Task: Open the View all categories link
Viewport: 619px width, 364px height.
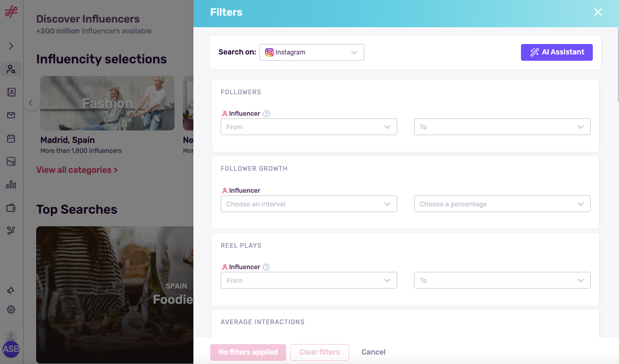Action: tap(77, 170)
